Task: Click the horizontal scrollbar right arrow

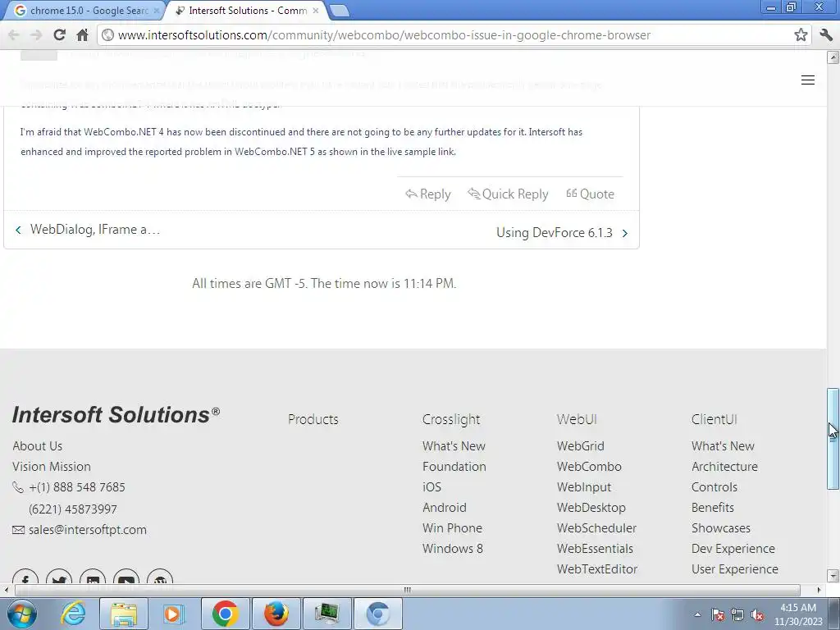Action: (819, 590)
